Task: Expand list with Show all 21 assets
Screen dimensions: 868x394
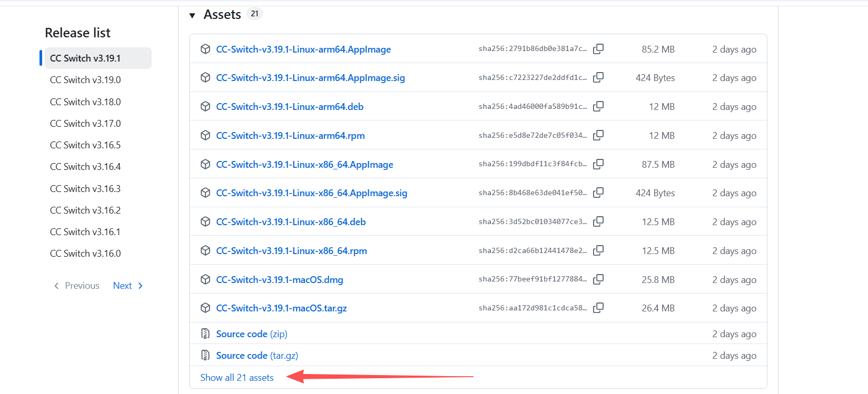Action: 237,378
